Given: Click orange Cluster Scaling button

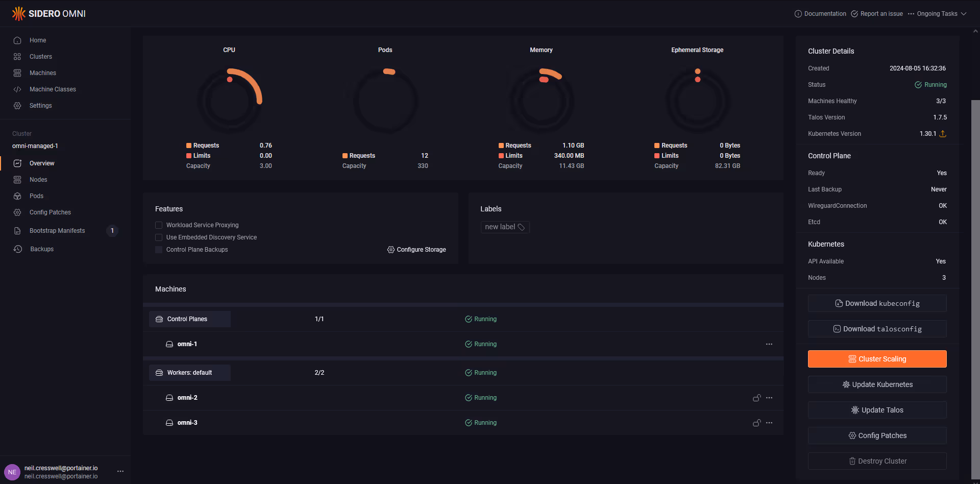Looking at the screenshot, I should (877, 359).
